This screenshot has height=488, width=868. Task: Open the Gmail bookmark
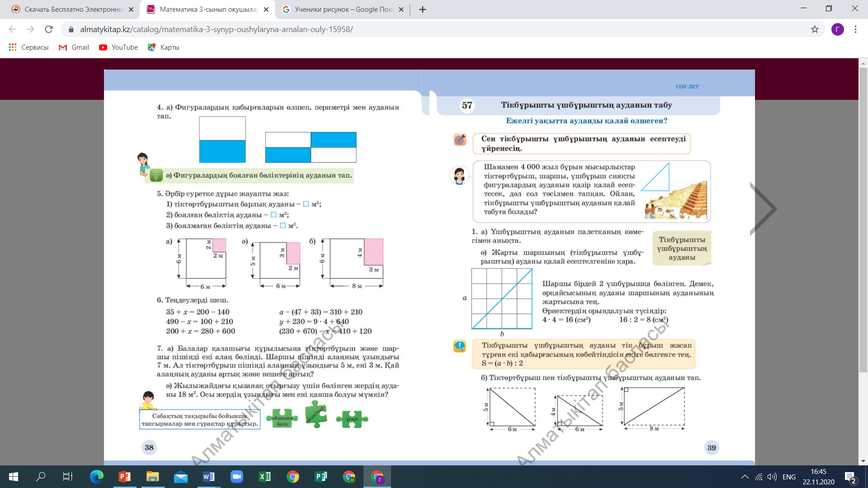click(x=74, y=47)
